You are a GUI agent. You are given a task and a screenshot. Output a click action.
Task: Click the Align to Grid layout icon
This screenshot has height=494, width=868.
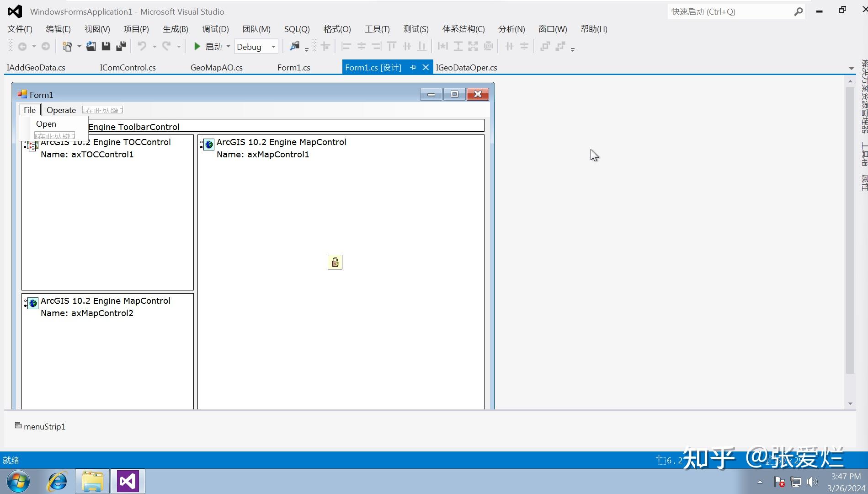click(325, 47)
